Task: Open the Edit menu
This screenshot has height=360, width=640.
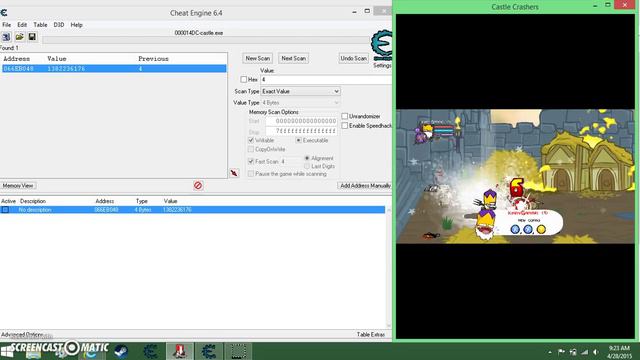Action: click(22, 25)
